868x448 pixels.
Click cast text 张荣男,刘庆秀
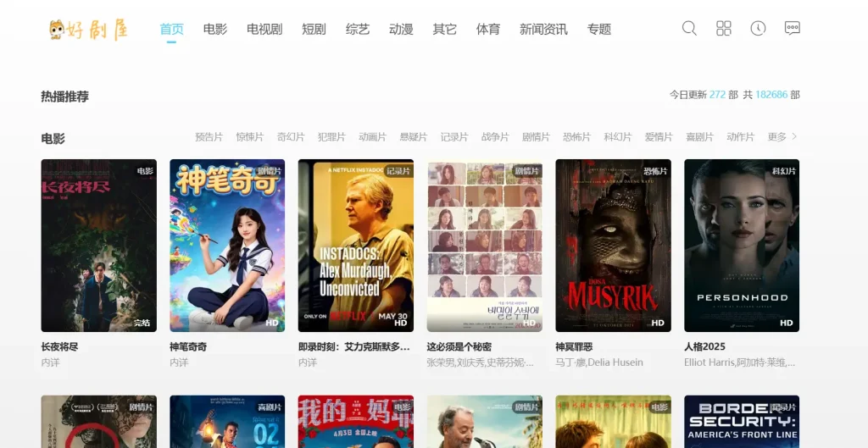[x=481, y=362]
